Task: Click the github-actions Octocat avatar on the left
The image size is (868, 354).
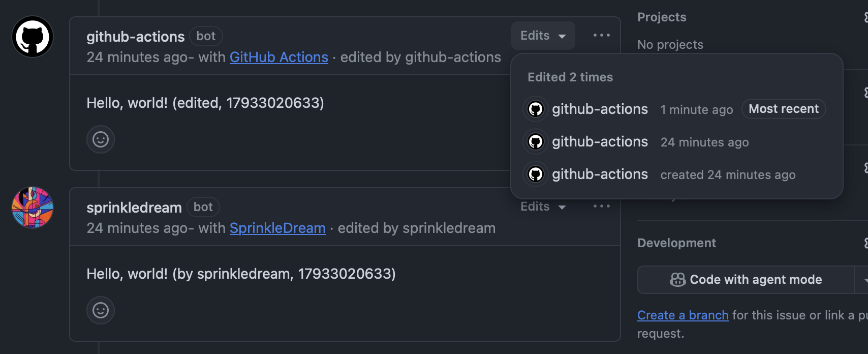Action: [x=33, y=37]
